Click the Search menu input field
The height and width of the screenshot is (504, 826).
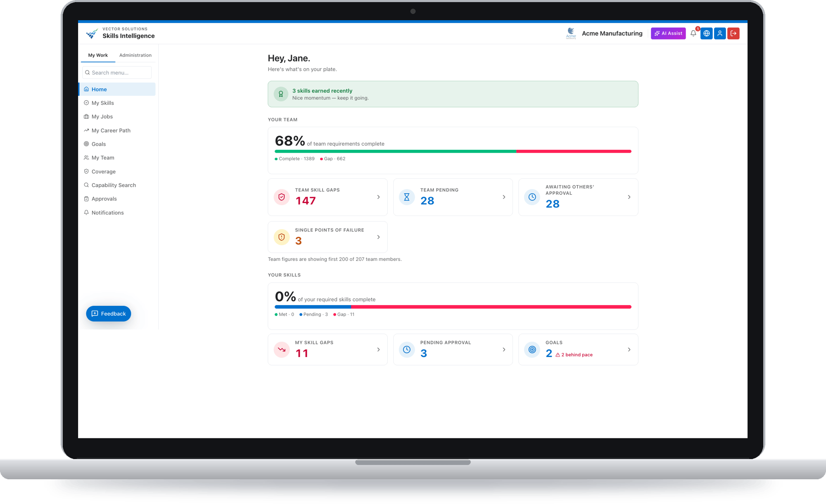click(x=117, y=73)
